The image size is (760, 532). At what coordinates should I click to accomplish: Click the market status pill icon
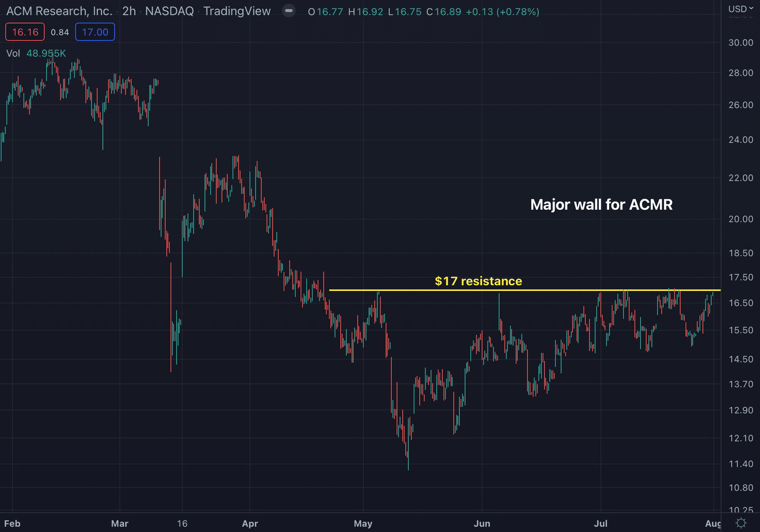[x=289, y=11]
